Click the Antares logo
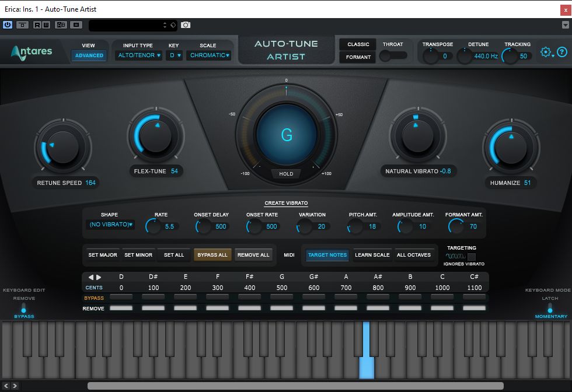This screenshot has width=572, height=392. [x=32, y=52]
